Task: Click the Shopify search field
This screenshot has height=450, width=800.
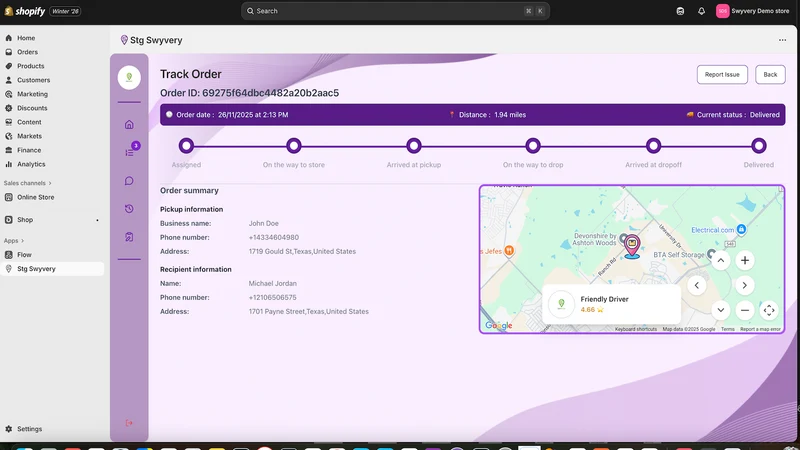Action: point(395,11)
